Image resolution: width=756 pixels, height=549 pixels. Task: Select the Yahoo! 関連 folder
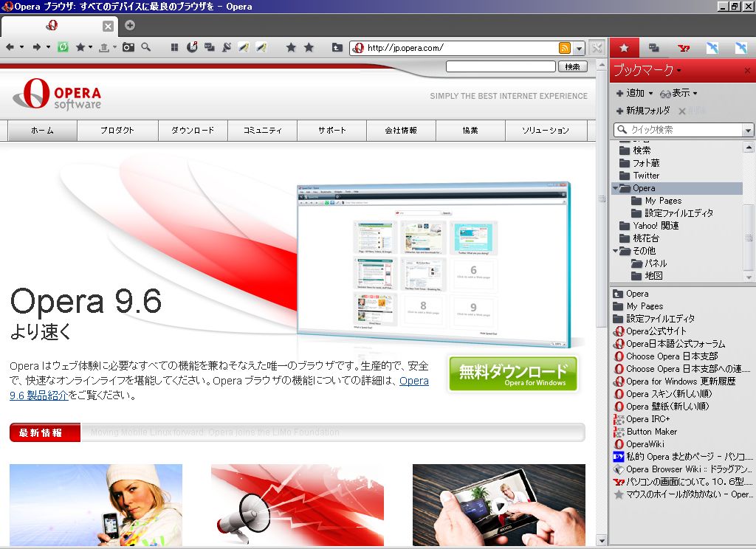coord(649,226)
